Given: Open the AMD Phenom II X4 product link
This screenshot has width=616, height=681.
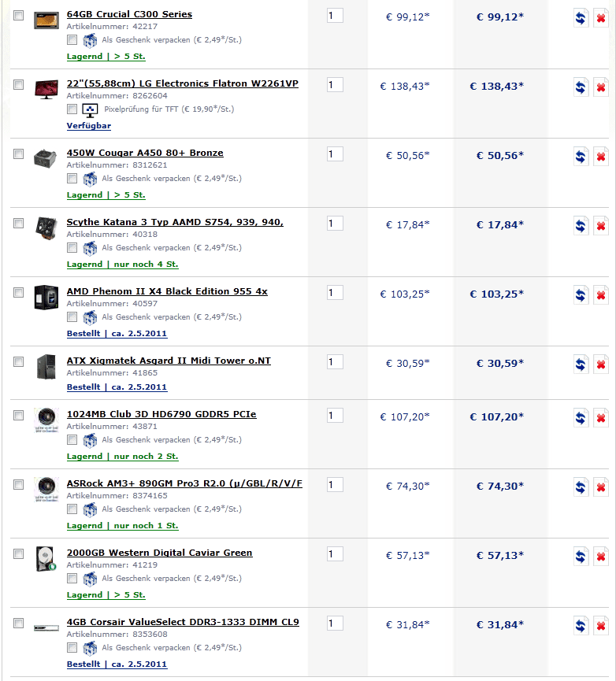Looking at the screenshot, I should (x=167, y=291).
